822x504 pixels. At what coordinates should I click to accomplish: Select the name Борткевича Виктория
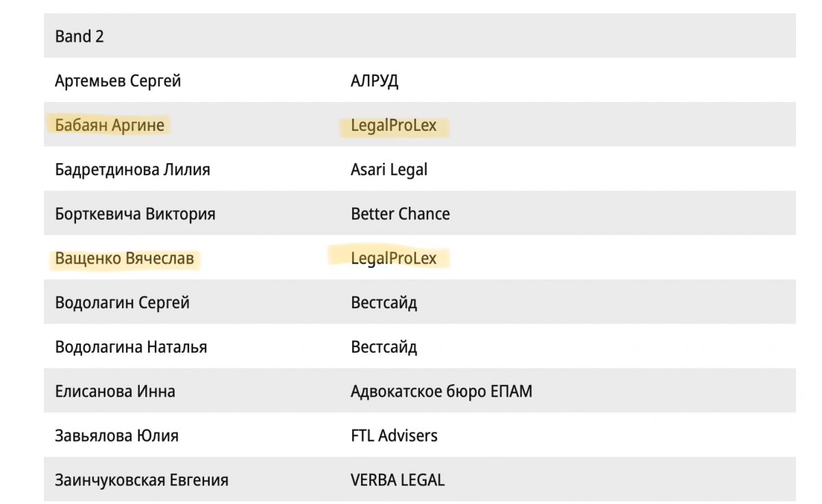135,214
